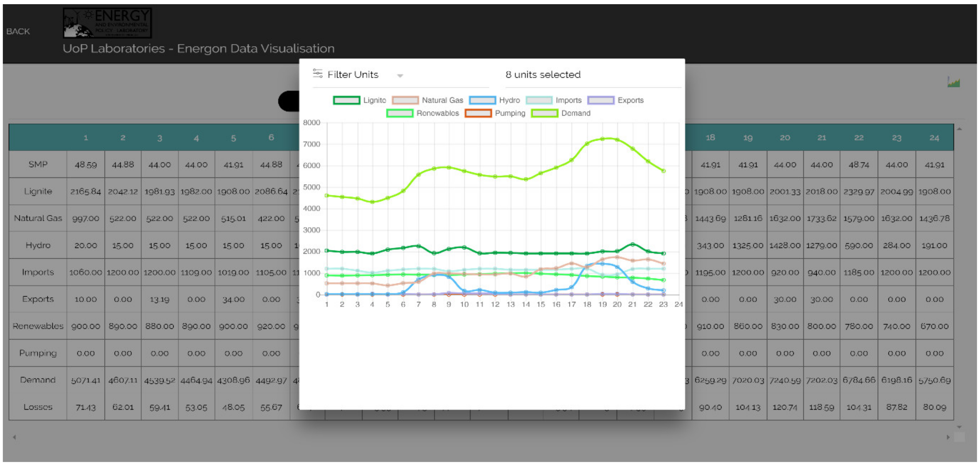Click the Energy laboratory logo
The image size is (980, 465).
tap(107, 23)
